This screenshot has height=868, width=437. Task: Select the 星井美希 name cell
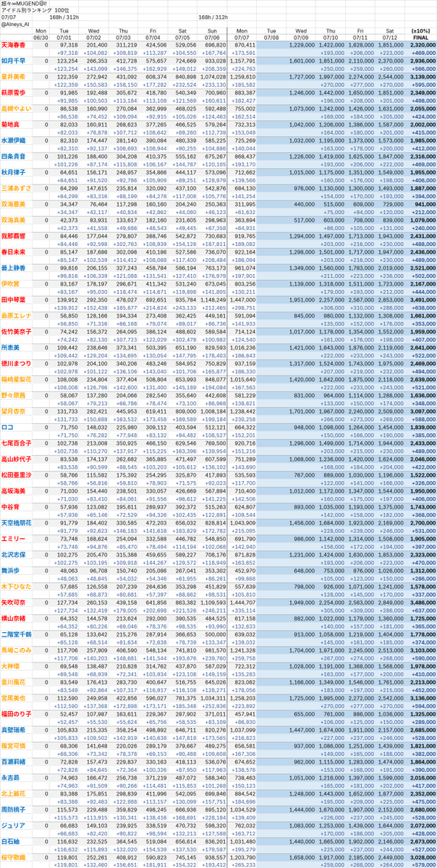pyautogui.click(x=15, y=76)
